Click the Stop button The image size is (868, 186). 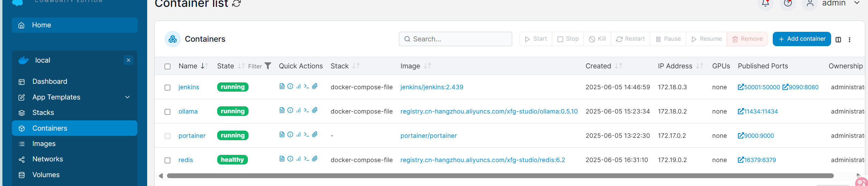point(568,39)
